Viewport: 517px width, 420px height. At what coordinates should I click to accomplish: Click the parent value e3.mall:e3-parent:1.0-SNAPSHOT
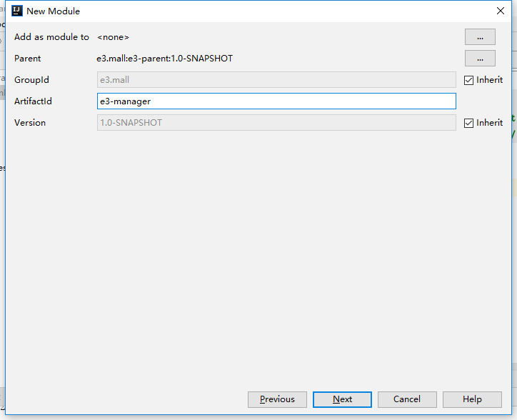(165, 59)
